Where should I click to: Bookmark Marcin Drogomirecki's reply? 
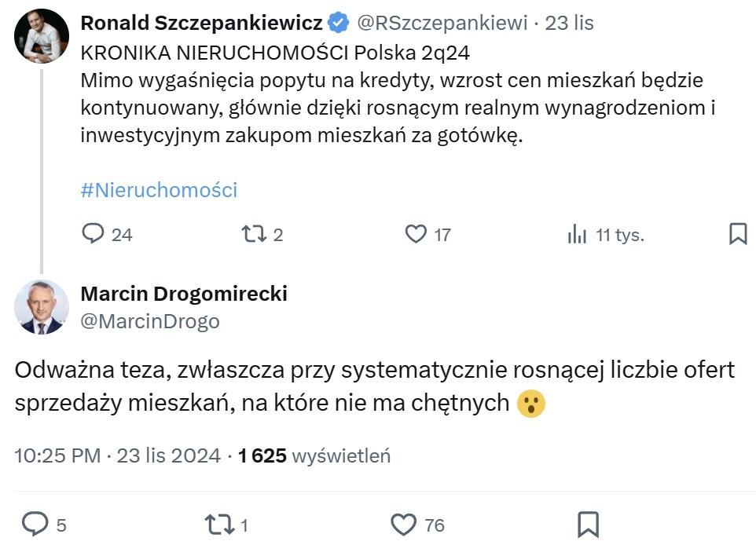pyautogui.click(x=589, y=524)
